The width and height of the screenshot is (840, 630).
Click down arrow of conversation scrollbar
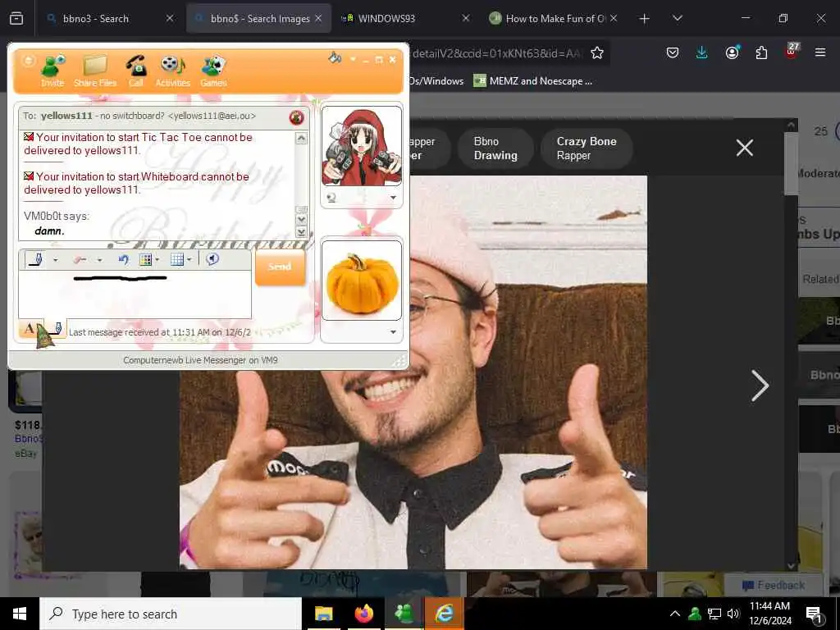[301, 219]
